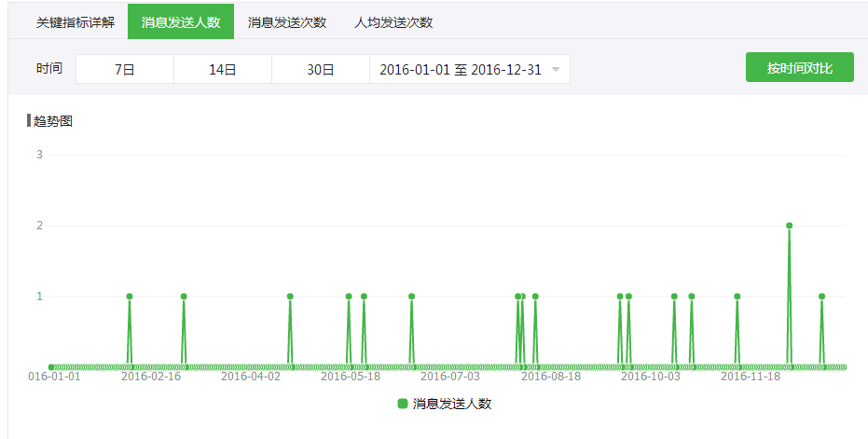The height and width of the screenshot is (439, 868).
Task: Click the 2016-07-03 x-axis label
Action: [x=450, y=377]
